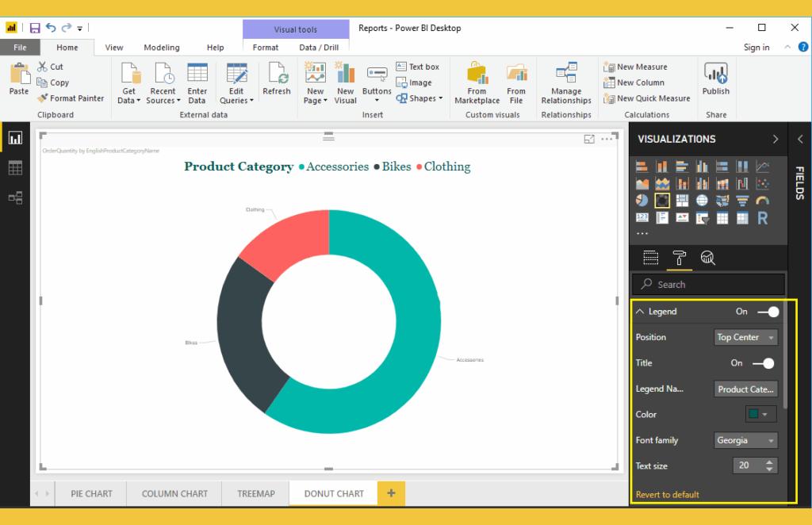Select the stacked column chart visualization
The image size is (812, 525).
click(x=662, y=167)
